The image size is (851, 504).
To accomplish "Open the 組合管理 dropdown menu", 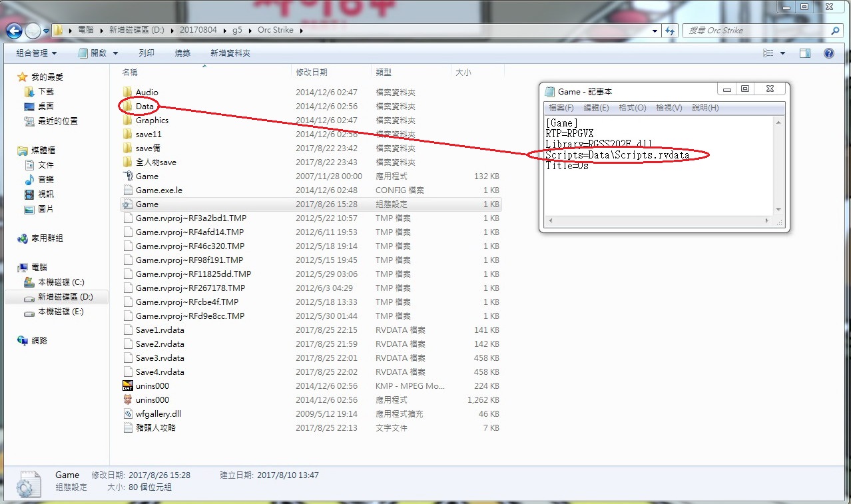I will pyautogui.click(x=36, y=53).
